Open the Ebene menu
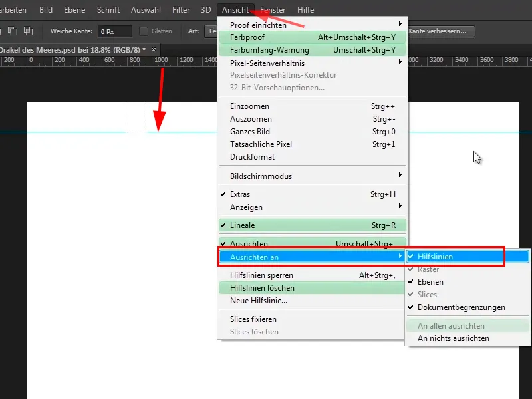The width and height of the screenshot is (532, 399). point(74,10)
